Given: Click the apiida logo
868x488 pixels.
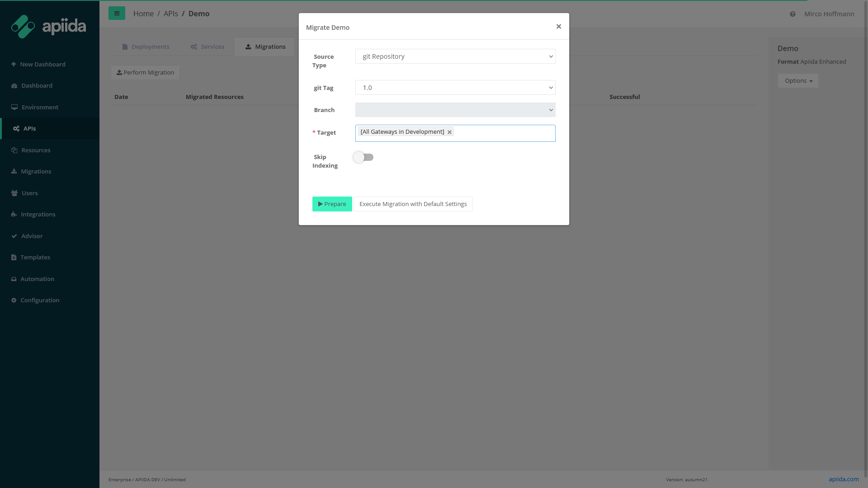Looking at the screenshot, I should 48,27.
